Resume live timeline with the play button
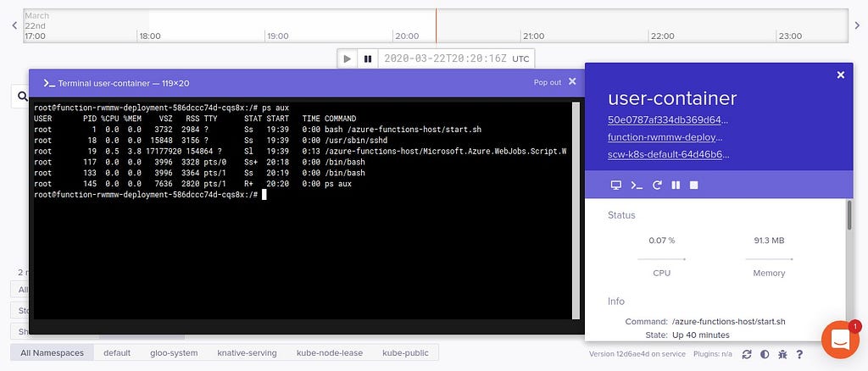This screenshot has height=371, width=868. (347, 58)
